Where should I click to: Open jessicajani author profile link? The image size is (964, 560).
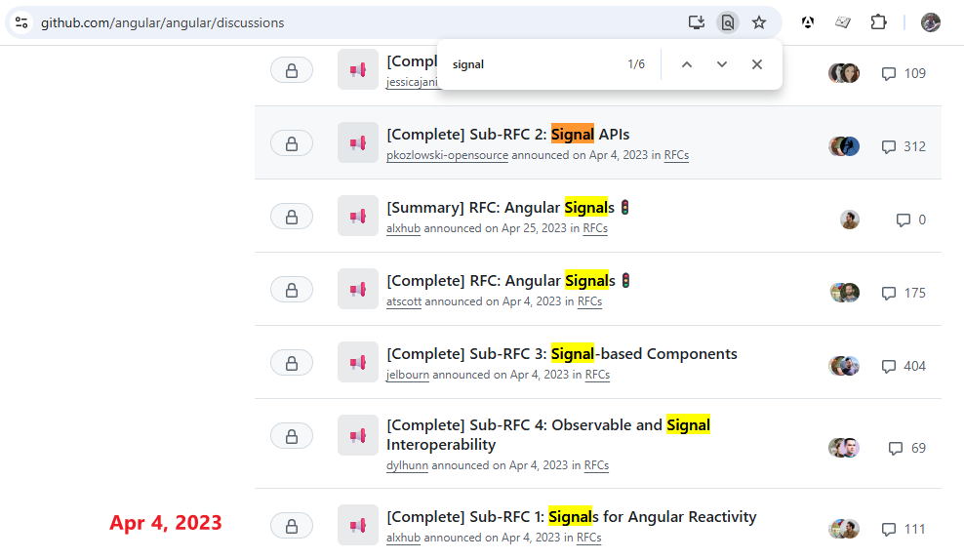click(x=412, y=82)
